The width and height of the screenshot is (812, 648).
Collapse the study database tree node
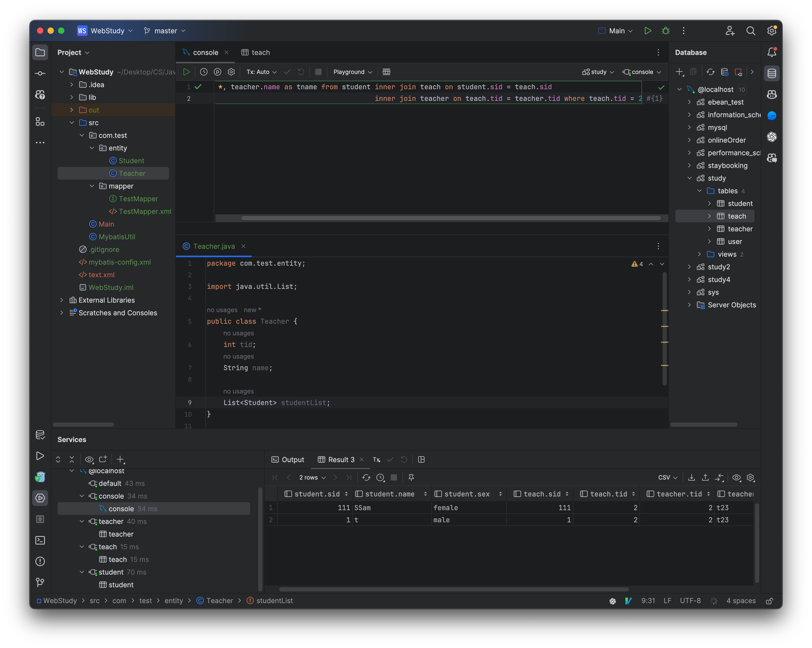(x=690, y=178)
